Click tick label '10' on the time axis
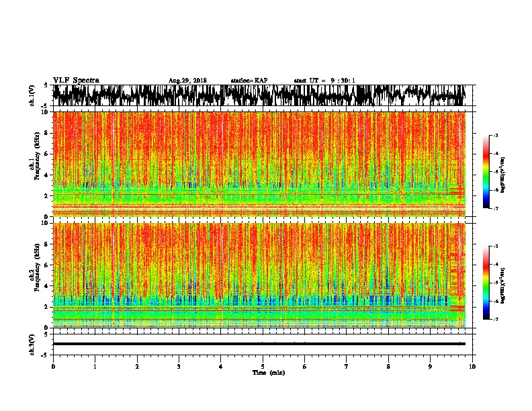This screenshot has height=411, width=532. tap(472, 367)
